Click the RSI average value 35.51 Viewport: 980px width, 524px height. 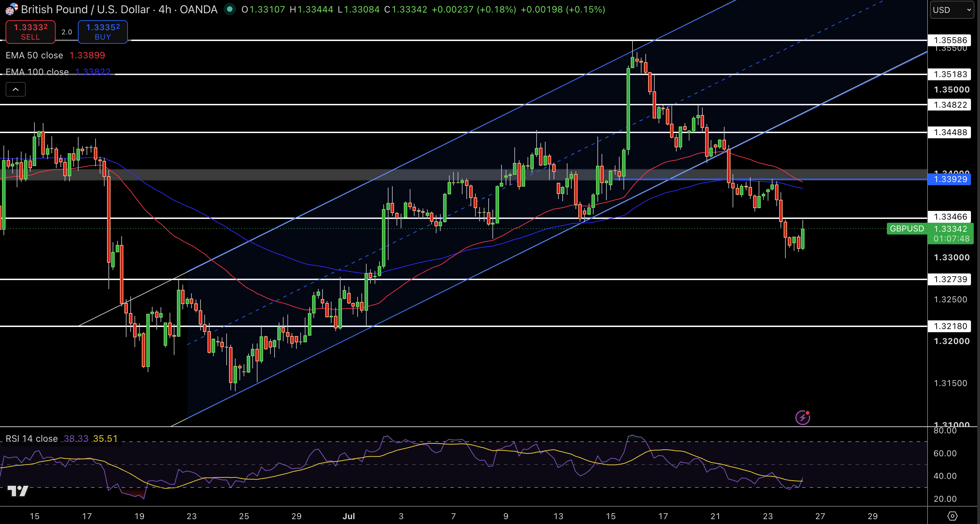pos(105,439)
